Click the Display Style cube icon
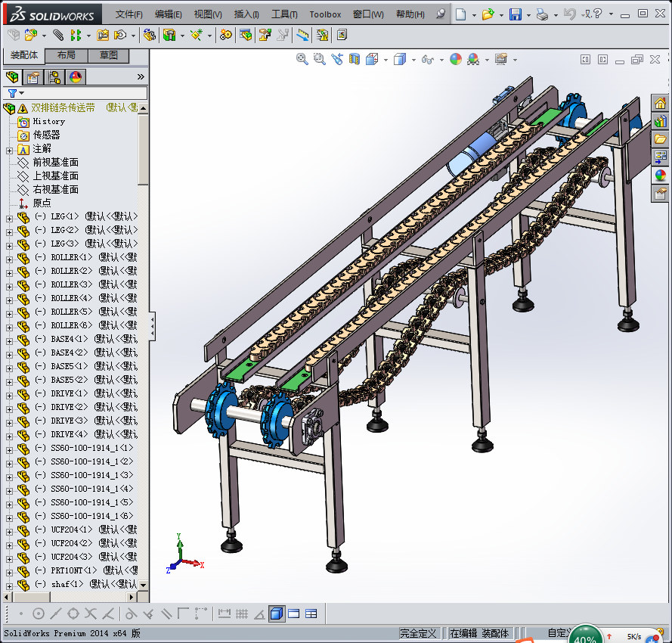Screen dimensions: 672x643 tap(400, 59)
